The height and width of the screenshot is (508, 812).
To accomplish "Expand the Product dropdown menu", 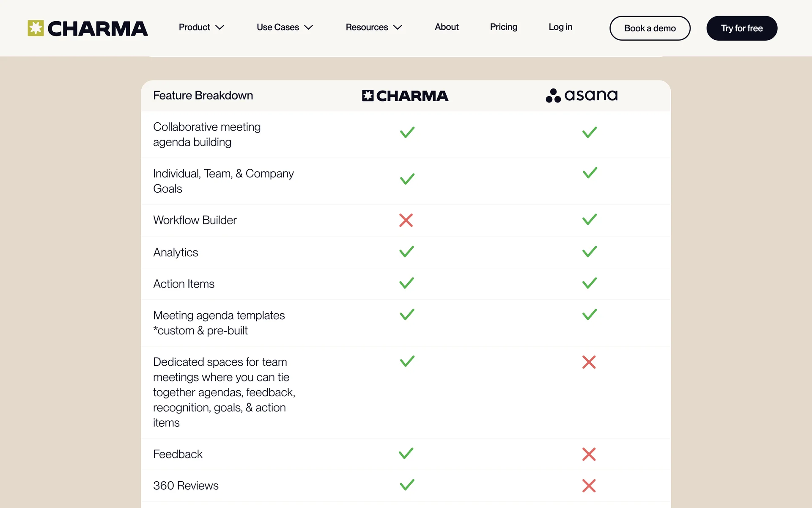I will tap(201, 27).
